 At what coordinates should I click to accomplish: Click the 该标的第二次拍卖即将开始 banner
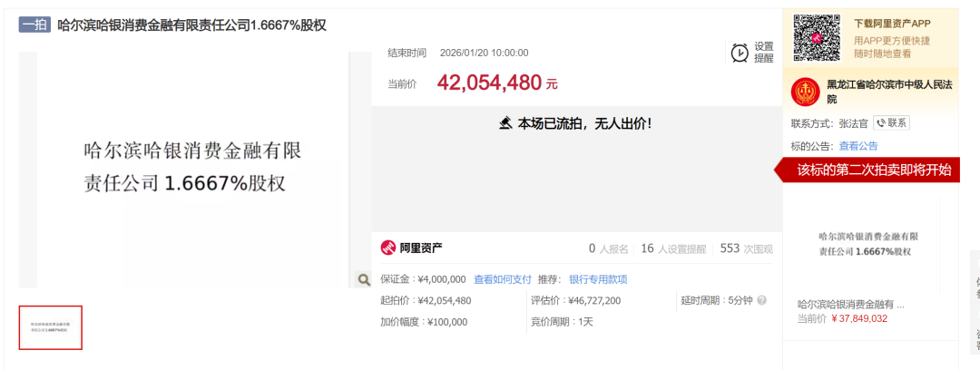[x=867, y=170]
